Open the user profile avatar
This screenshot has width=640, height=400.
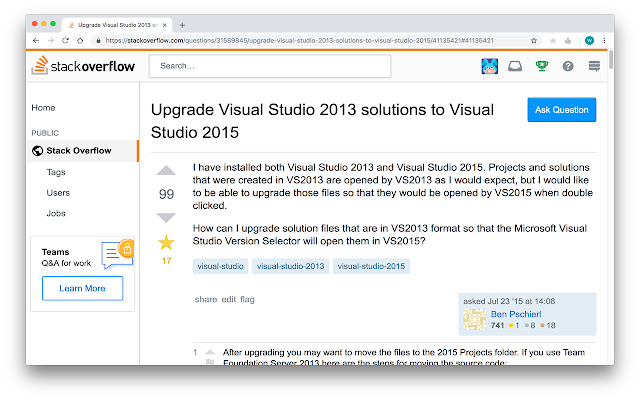489,66
